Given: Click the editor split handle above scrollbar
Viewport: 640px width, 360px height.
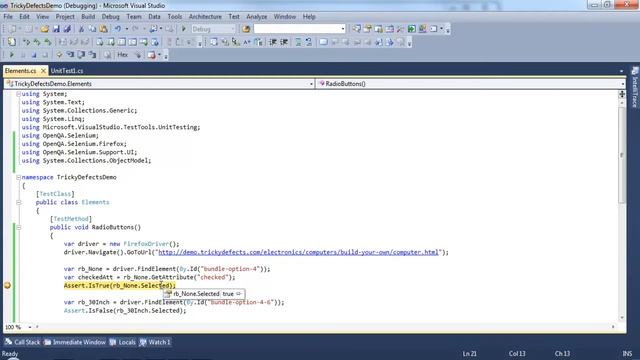Looking at the screenshot, I should (622, 94).
